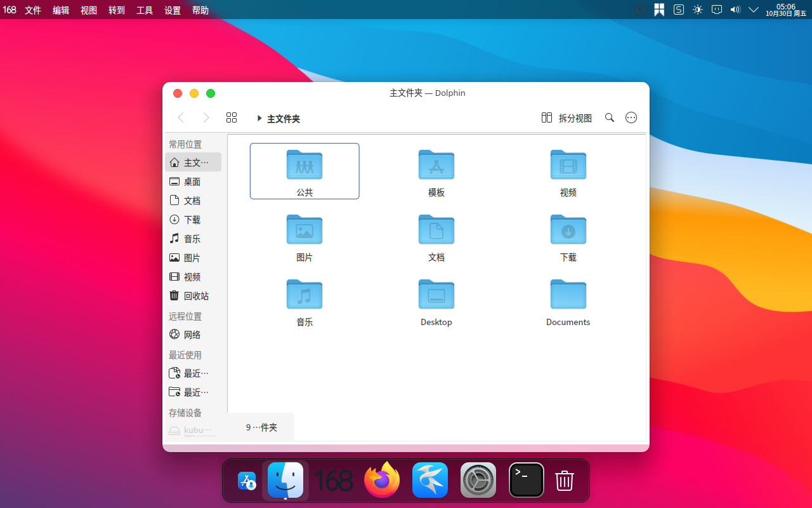Select the 音乐 folder in file view

pos(304,302)
